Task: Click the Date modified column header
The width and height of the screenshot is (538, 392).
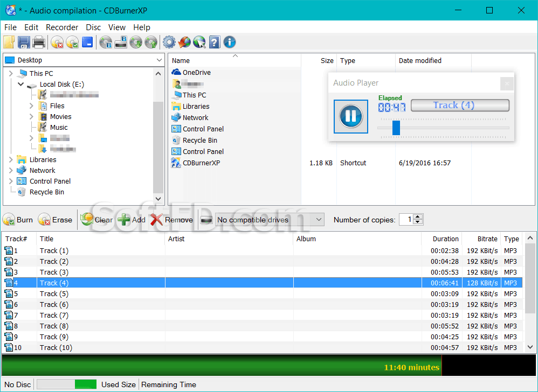Action: pyautogui.click(x=433, y=61)
